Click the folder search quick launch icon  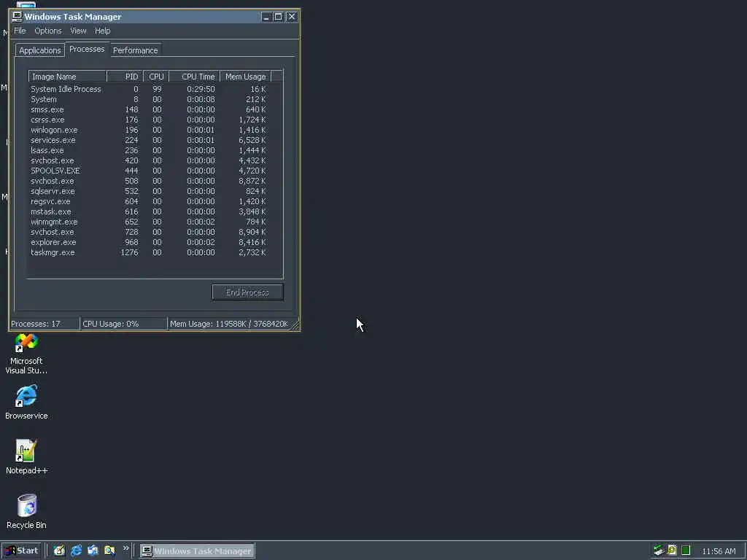pos(109,551)
